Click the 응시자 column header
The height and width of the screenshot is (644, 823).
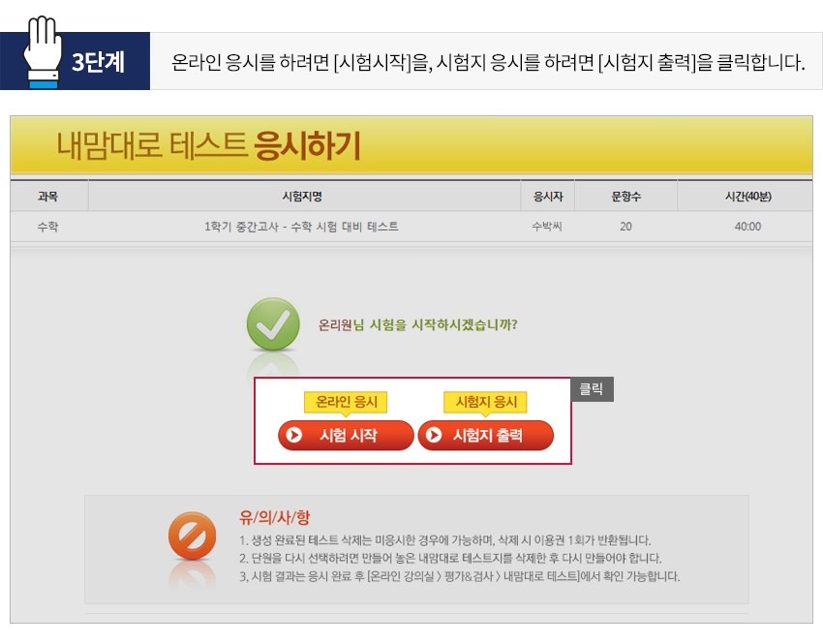point(547,197)
